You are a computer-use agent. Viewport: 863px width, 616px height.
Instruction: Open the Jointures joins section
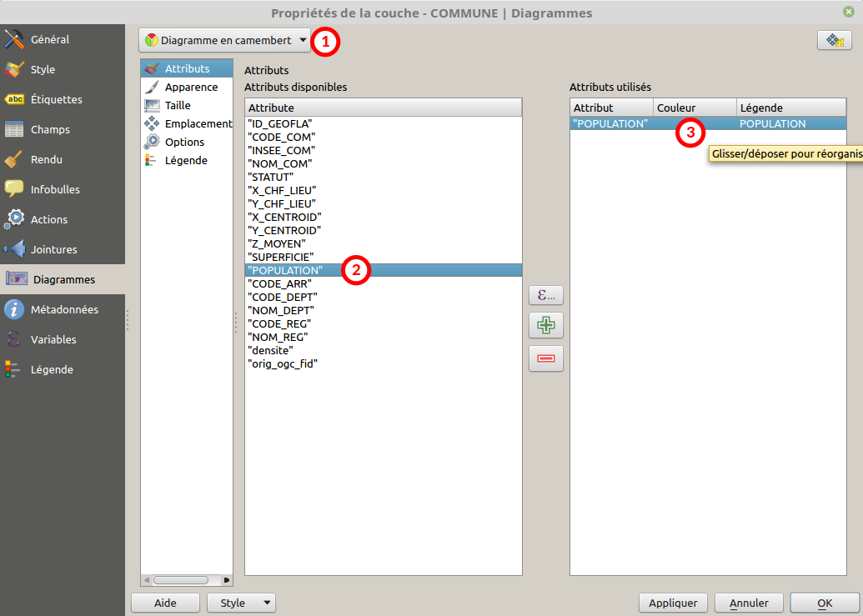tap(53, 250)
